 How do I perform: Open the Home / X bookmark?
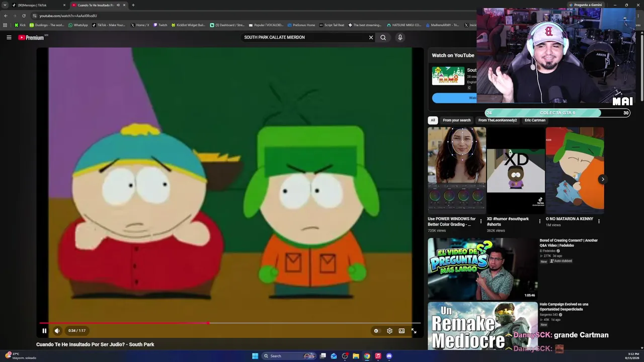[140, 25]
